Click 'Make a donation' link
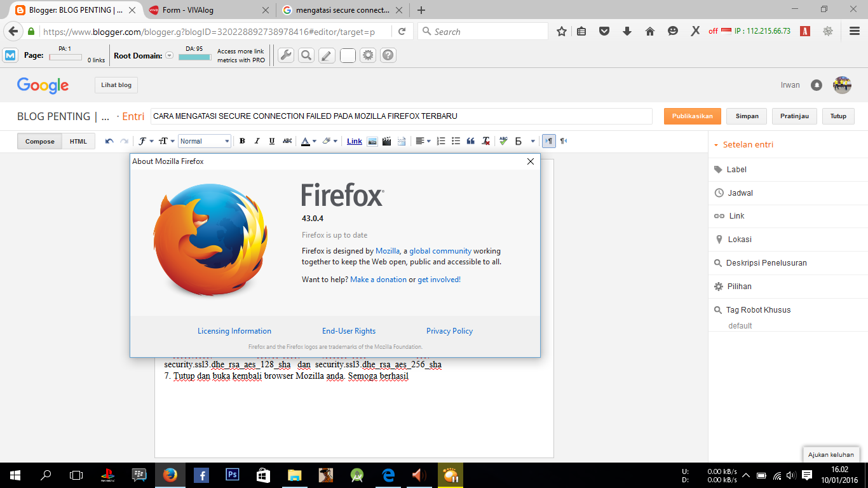The height and width of the screenshot is (488, 868). 378,280
